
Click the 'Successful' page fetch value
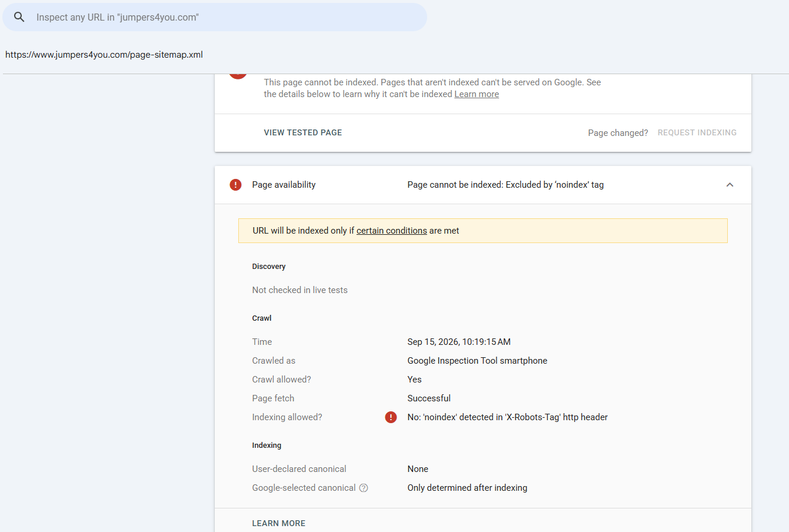429,398
